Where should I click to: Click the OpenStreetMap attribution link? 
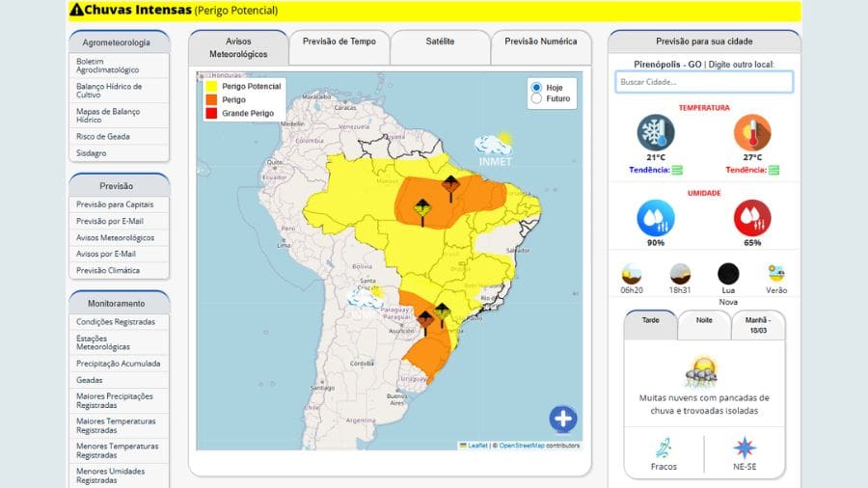tap(522, 446)
